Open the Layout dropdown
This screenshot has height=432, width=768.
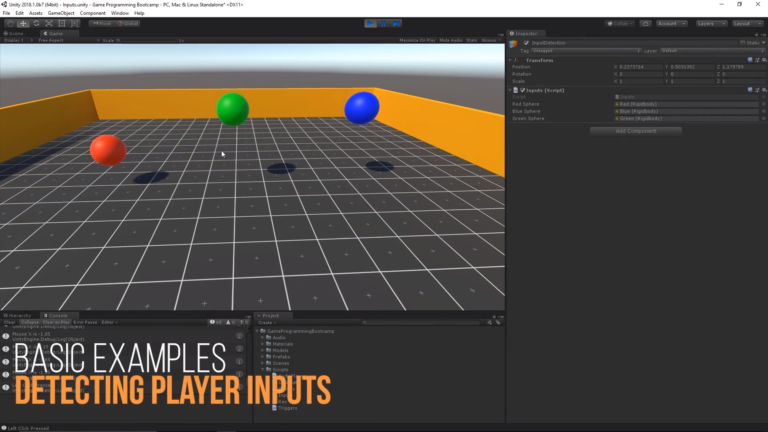[x=747, y=24]
